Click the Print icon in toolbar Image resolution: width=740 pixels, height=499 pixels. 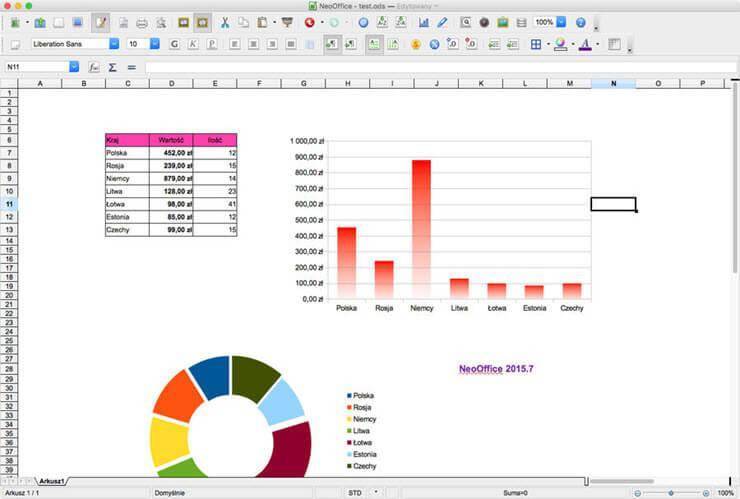(142, 22)
